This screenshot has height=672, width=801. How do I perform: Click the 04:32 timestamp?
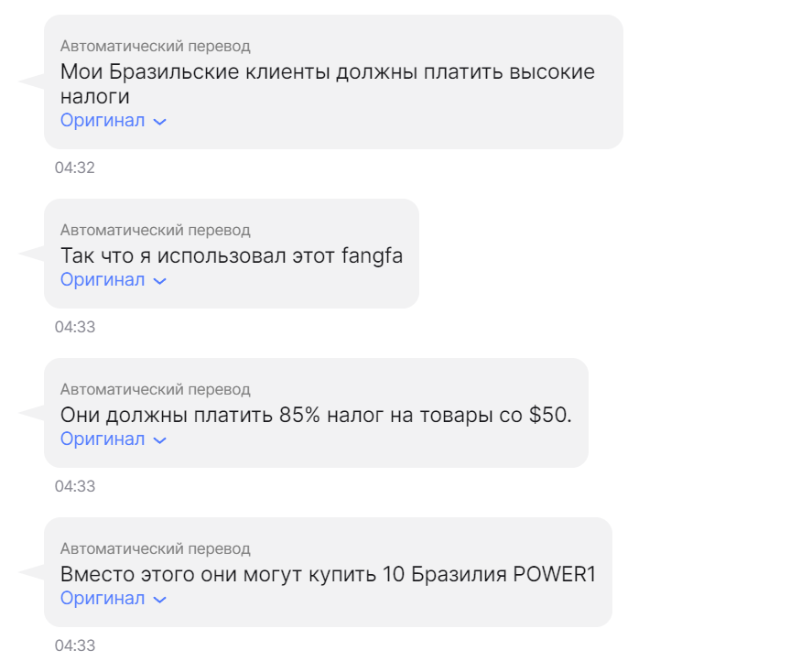[75, 168]
